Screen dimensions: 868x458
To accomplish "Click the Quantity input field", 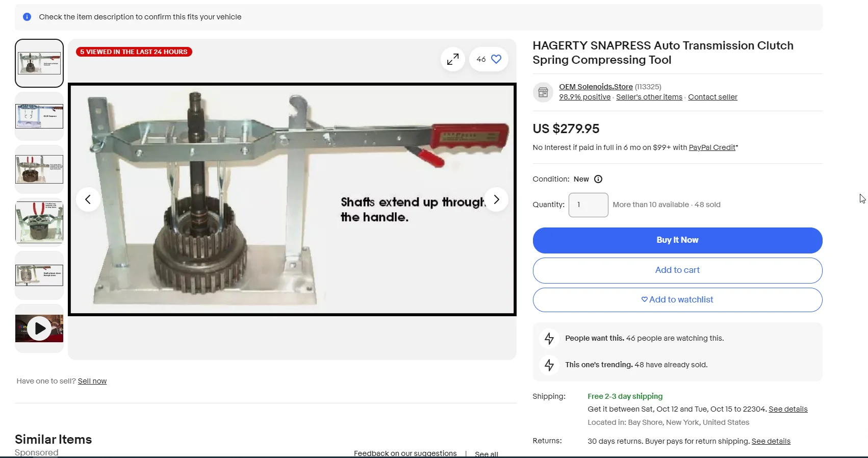I will tap(588, 205).
